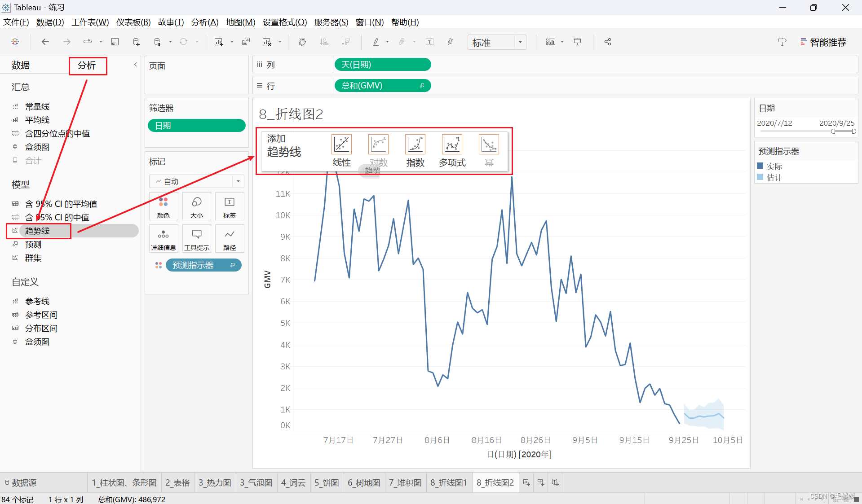Image resolution: width=862 pixels, height=504 pixels.
Task: Click the data guide icon beside 智能推荐
Action: tap(782, 42)
